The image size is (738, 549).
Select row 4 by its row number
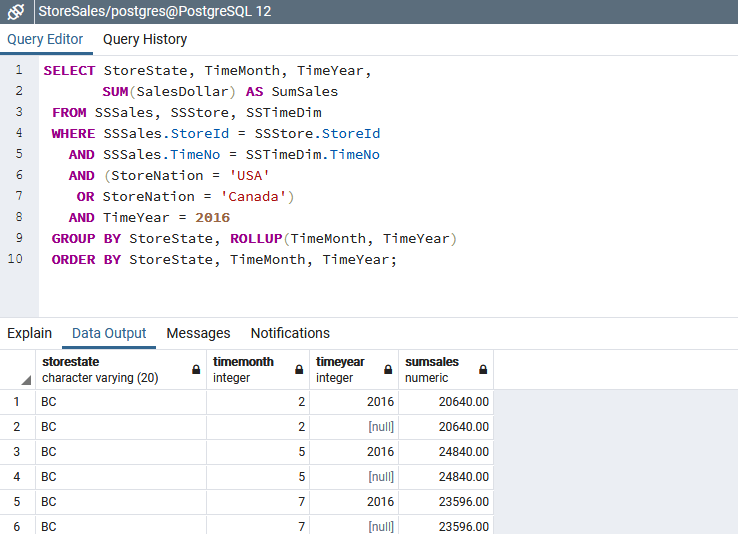[17, 477]
